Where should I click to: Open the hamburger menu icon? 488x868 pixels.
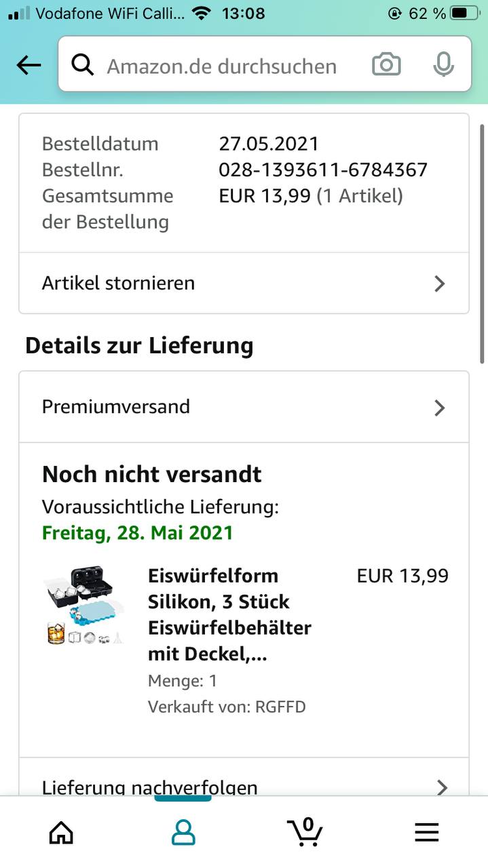(427, 832)
